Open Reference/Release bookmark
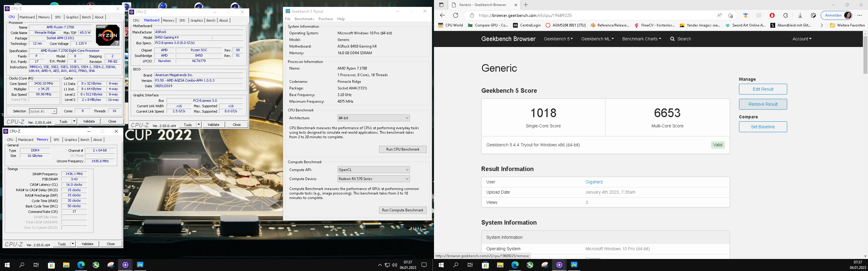Viewport: 868px width, 271px height. pyautogui.click(x=610, y=25)
